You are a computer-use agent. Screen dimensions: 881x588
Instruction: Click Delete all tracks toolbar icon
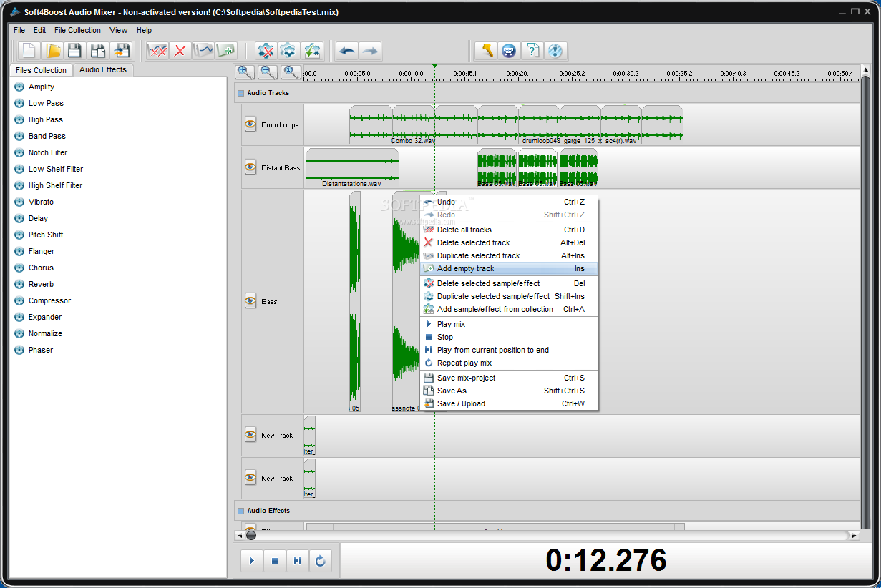[x=157, y=51]
